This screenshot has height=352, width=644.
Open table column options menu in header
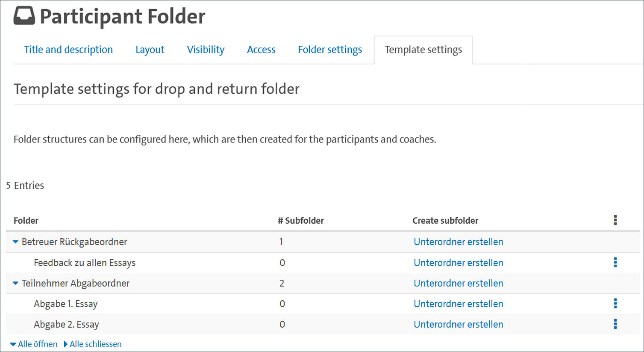615,220
